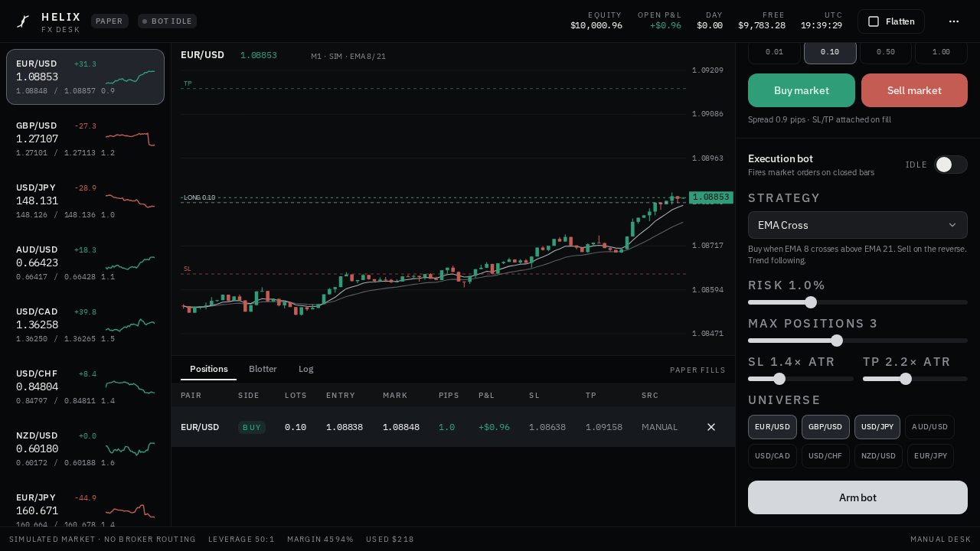
Task: Toggle the Execution bot switch on
Action: coord(950,165)
